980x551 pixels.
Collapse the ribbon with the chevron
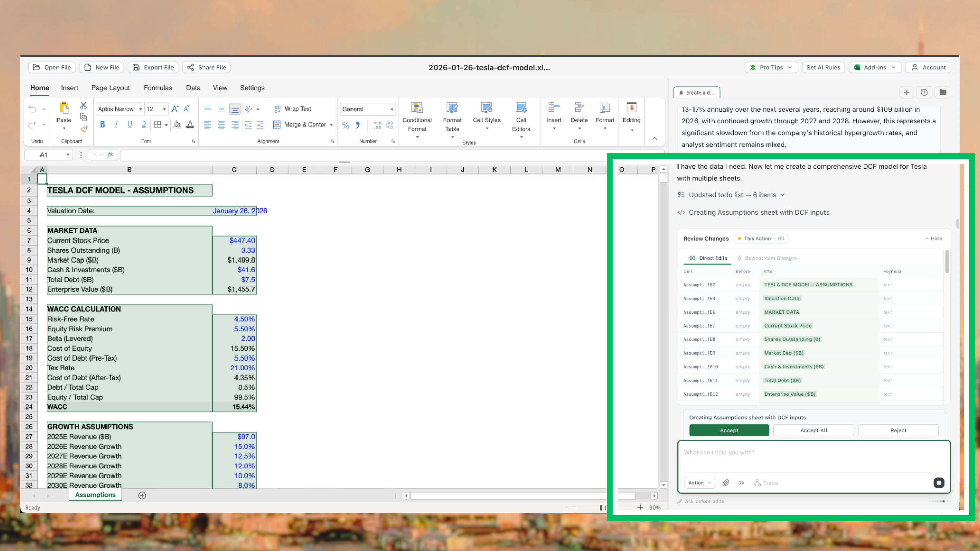[x=655, y=138]
